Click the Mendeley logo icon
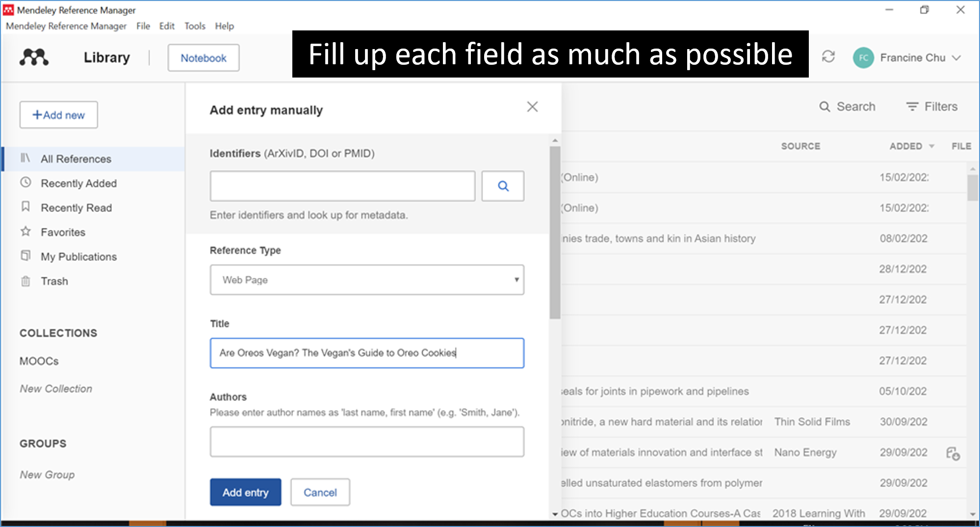Screen dimensions: 980x527 click(x=34, y=57)
